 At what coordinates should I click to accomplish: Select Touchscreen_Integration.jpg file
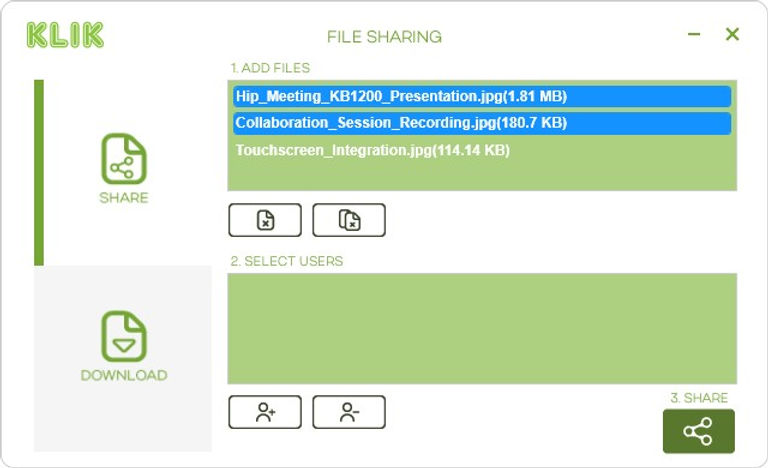click(x=373, y=151)
